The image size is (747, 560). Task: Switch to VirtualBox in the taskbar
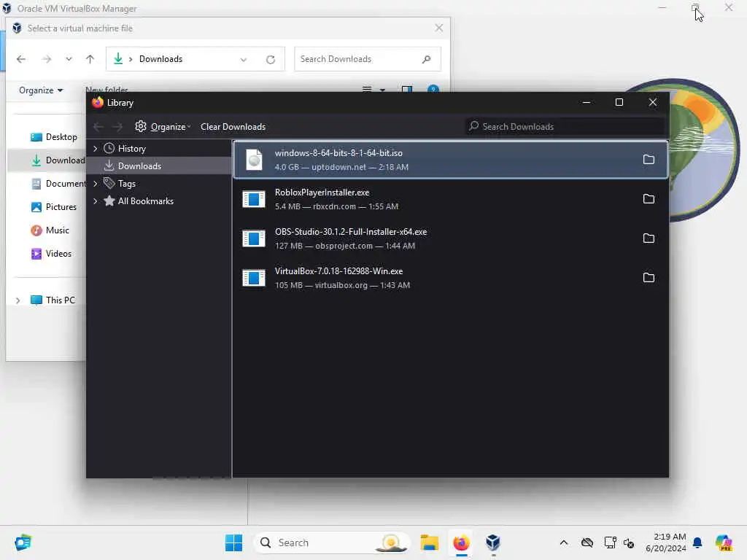493,542
